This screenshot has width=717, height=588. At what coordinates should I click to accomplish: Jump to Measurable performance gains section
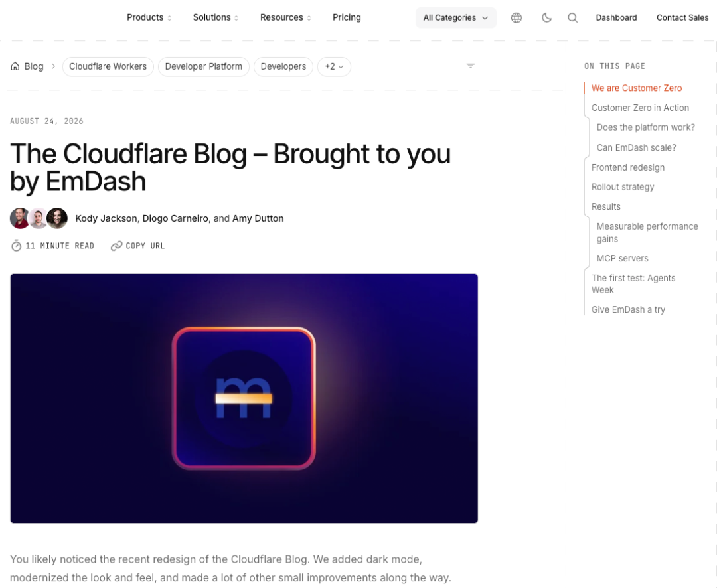coord(647,232)
